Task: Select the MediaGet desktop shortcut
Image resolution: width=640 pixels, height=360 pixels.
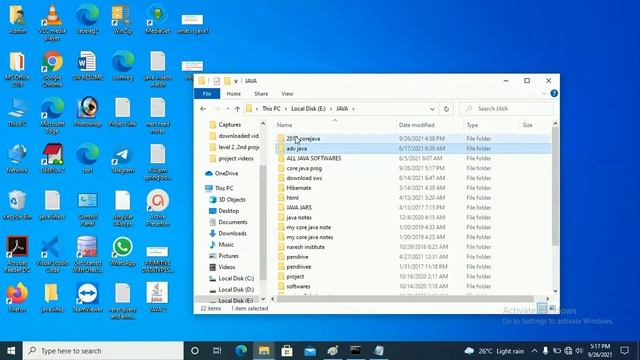Action: (158, 19)
